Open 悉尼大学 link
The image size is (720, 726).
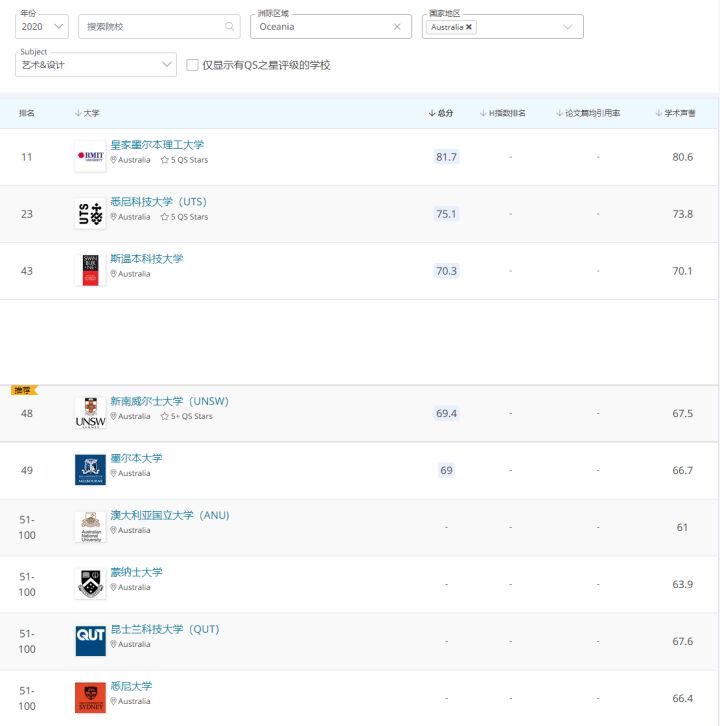tap(131, 686)
